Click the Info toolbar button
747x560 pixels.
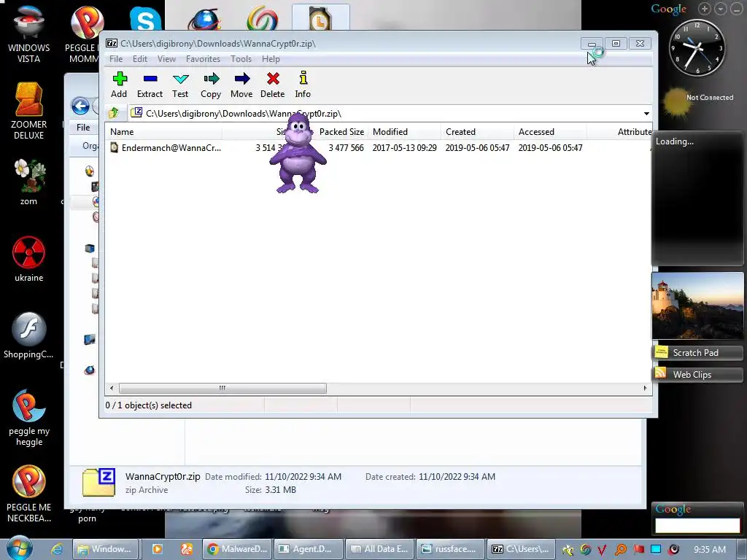click(x=303, y=85)
